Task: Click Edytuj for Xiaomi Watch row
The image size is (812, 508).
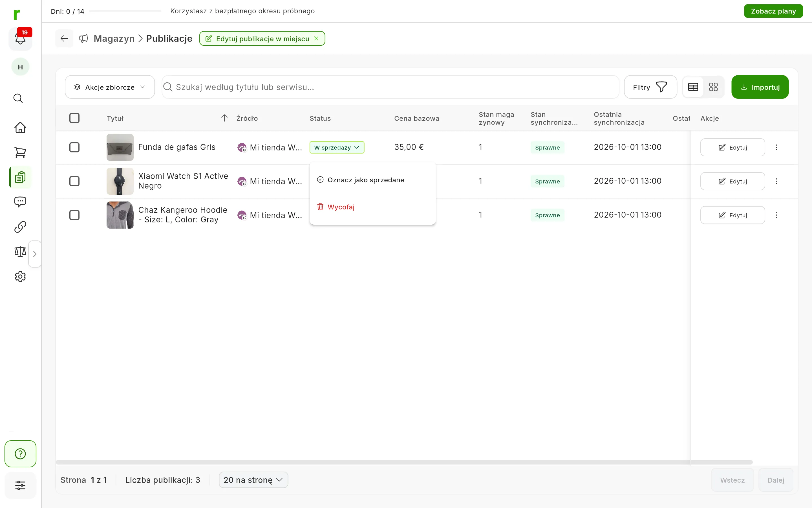Action: [x=732, y=181]
